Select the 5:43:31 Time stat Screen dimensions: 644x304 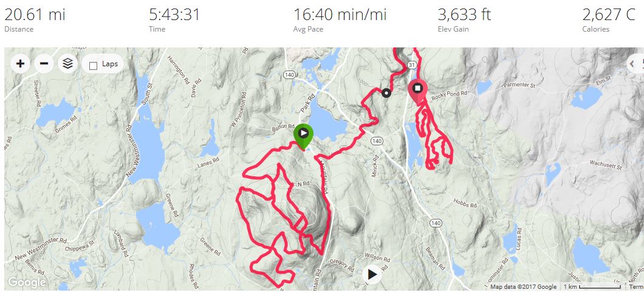pyautogui.click(x=174, y=20)
